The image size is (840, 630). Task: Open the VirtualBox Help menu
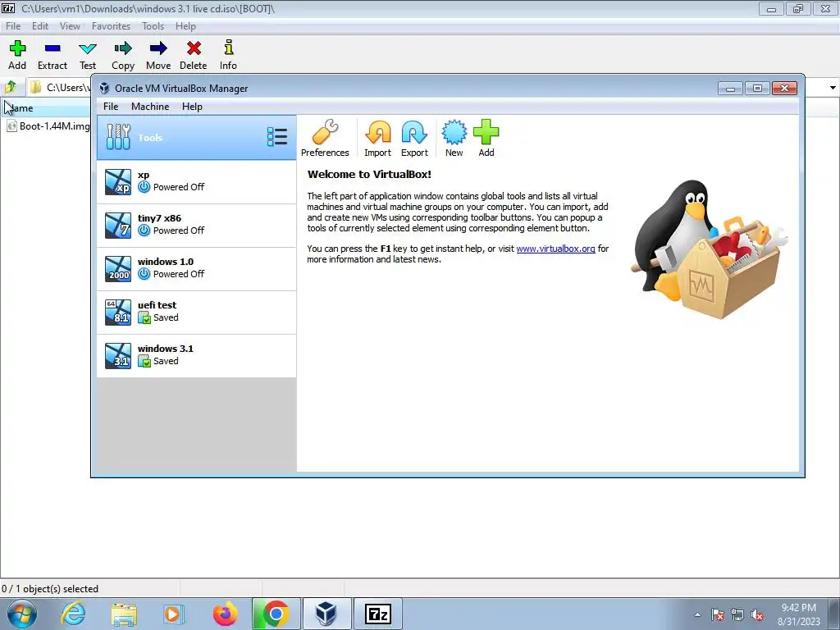192,107
